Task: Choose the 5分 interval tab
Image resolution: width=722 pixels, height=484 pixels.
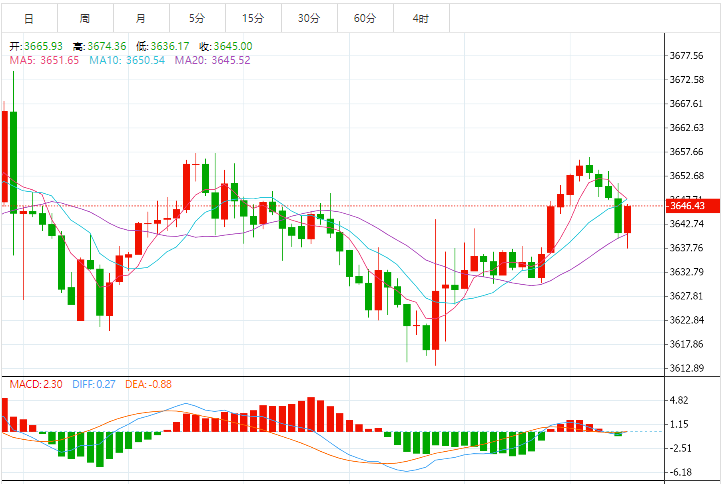Action: (197, 18)
